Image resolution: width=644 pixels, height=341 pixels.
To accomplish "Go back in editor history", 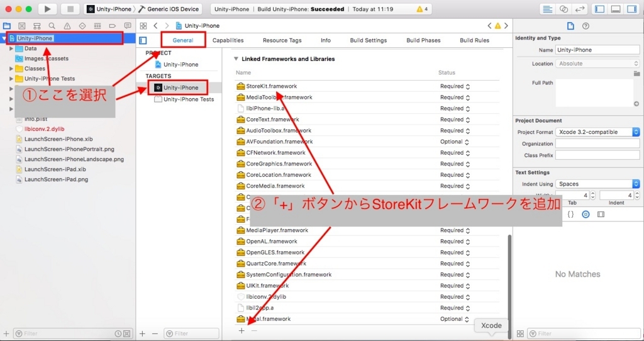I will tap(155, 26).
